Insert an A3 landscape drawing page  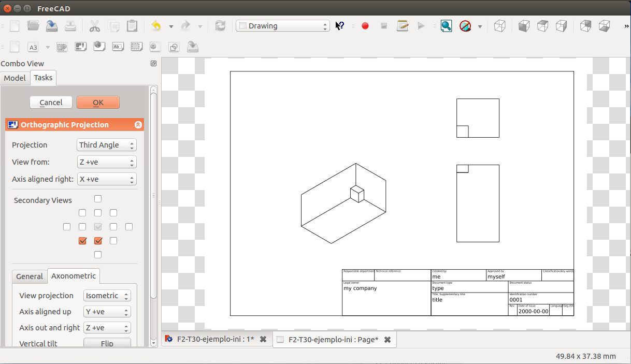coord(33,47)
